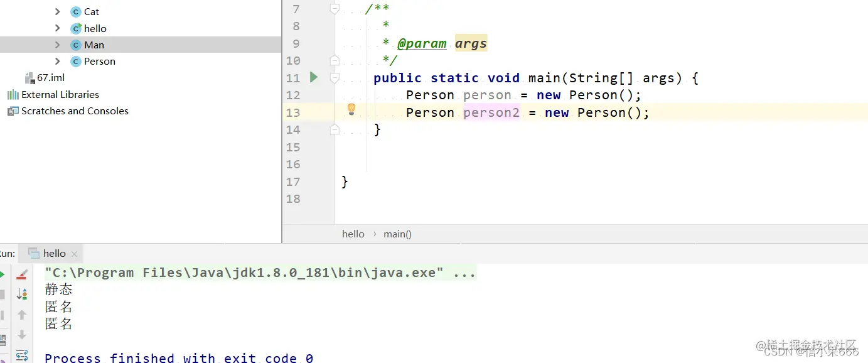Click the Scratches and Consoles icon

point(13,111)
